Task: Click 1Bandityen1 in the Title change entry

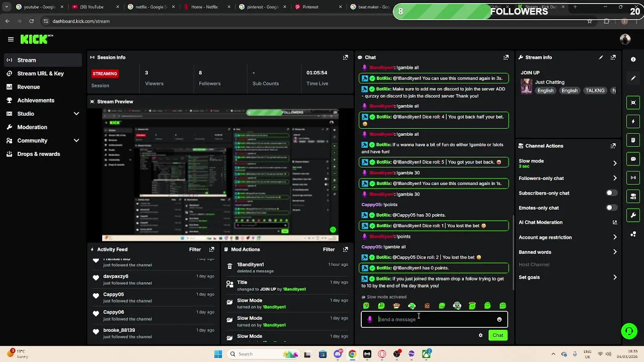Action: coord(294,289)
